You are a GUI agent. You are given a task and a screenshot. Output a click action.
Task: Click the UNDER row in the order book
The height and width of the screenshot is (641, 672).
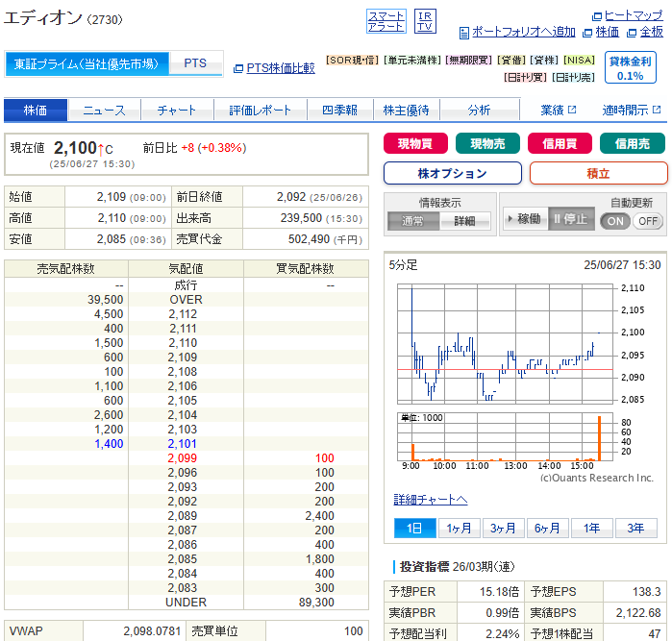(x=187, y=602)
